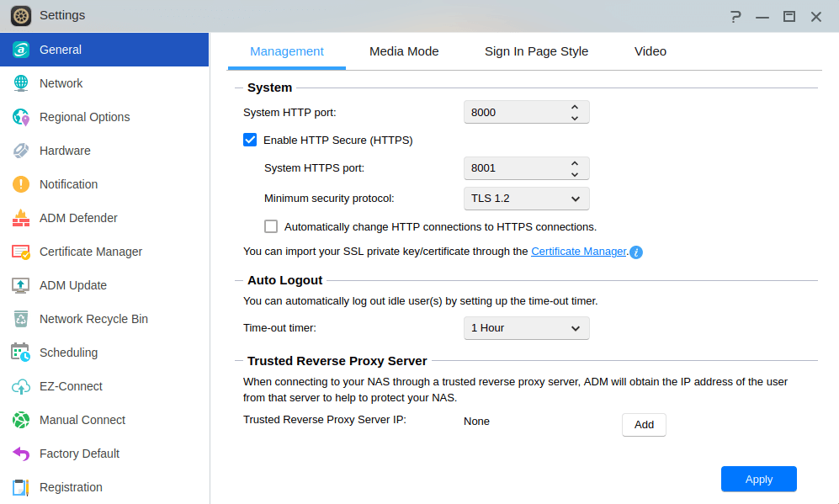Image resolution: width=839 pixels, height=504 pixels.
Task: Decrease System HTTPS port value
Action: pos(575,174)
